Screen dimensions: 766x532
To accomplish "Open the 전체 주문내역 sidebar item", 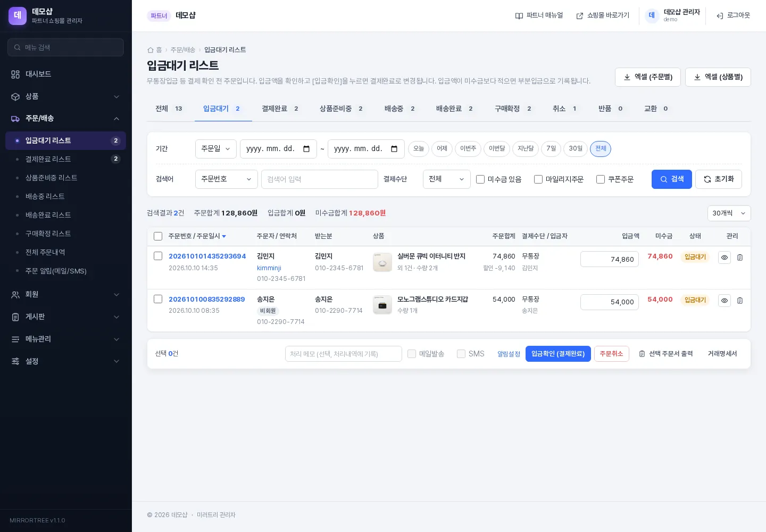I will pos(65,252).
